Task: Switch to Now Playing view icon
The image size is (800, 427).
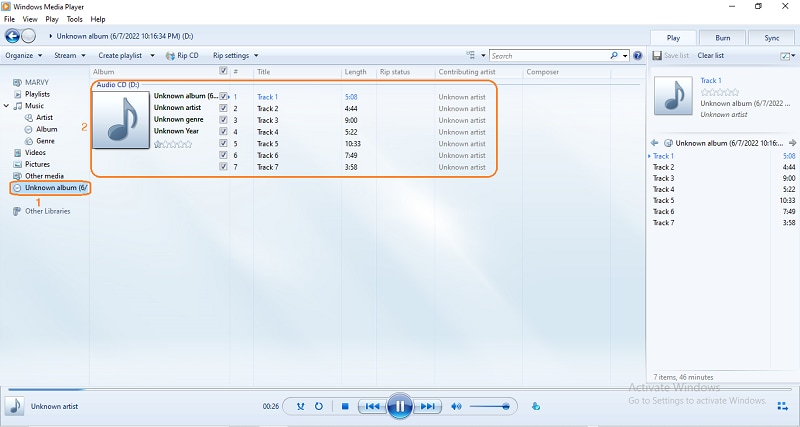Action: click(x=782, y=406)
